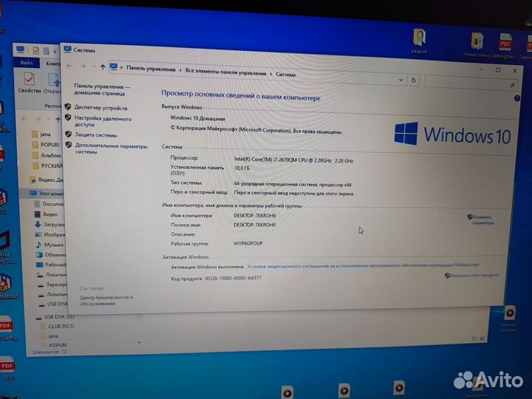
Task: Click the computer name text DESKTOP-7EKROH9
Action: click(254, 216)
